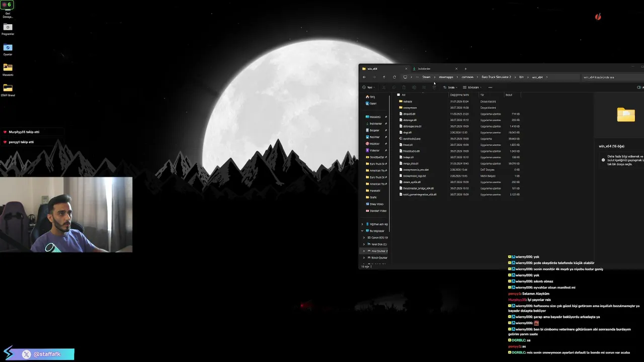This screenshot has width=644, height=362.
Task: Expand the İkinci Oyunlar drive node
Action: pos(364,257)
